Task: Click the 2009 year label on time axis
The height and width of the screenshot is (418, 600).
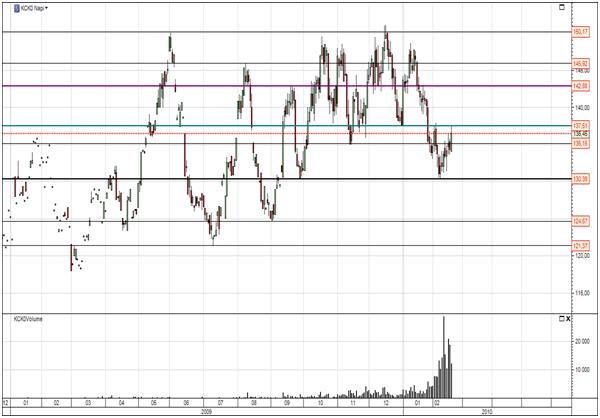Action: click(x=207, y=411)
